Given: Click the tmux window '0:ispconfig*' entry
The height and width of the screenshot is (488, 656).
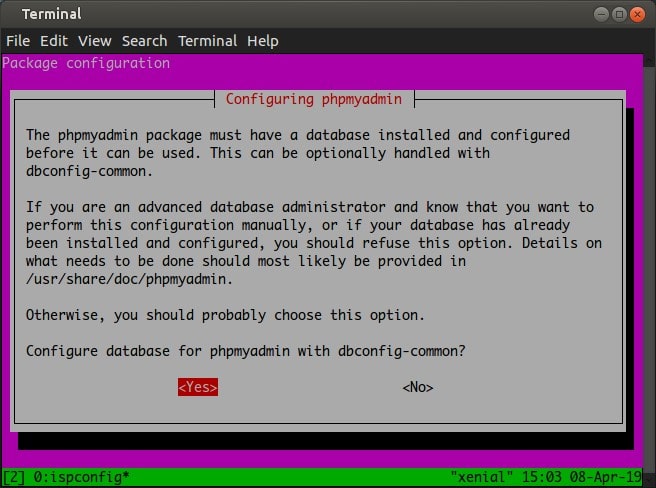Looking at the screenshot, I should pos(81,477).
